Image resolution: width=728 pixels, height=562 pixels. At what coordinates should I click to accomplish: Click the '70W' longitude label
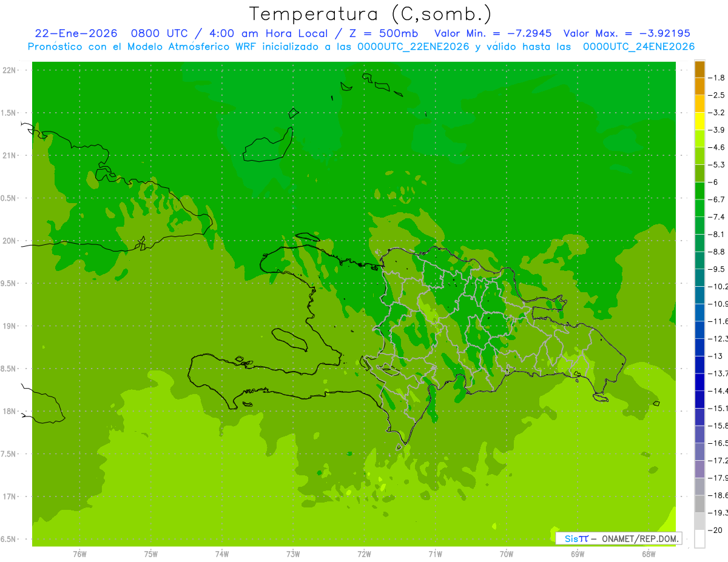click(x=507, y=554)
